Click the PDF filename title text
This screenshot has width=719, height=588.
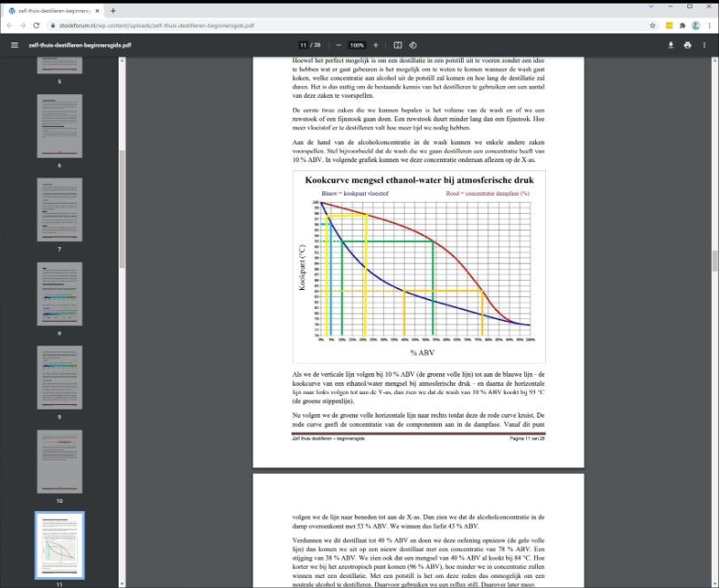click(x=80, y=45)
